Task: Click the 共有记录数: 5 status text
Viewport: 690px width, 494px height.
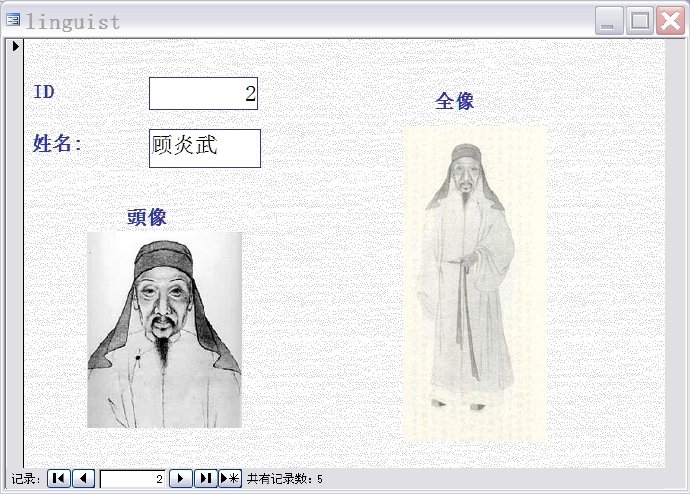Action: [x=285, y=479]
